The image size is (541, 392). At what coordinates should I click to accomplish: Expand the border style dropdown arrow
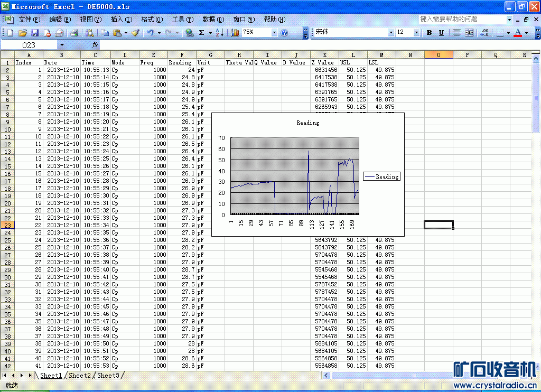(508, 33)
